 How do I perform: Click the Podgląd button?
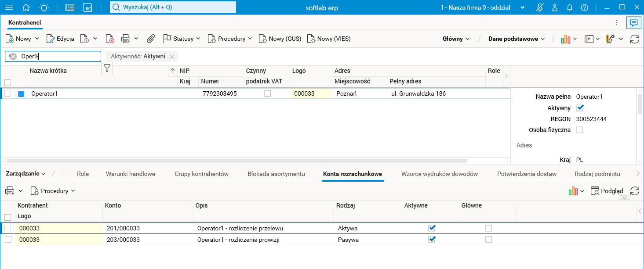pos(607,191)
